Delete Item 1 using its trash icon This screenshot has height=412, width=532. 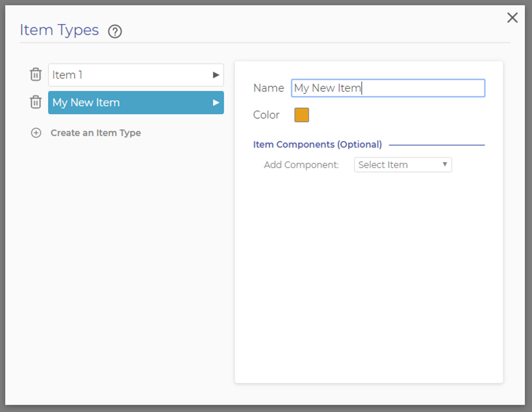pyautogui.click(x=36, y=74)
